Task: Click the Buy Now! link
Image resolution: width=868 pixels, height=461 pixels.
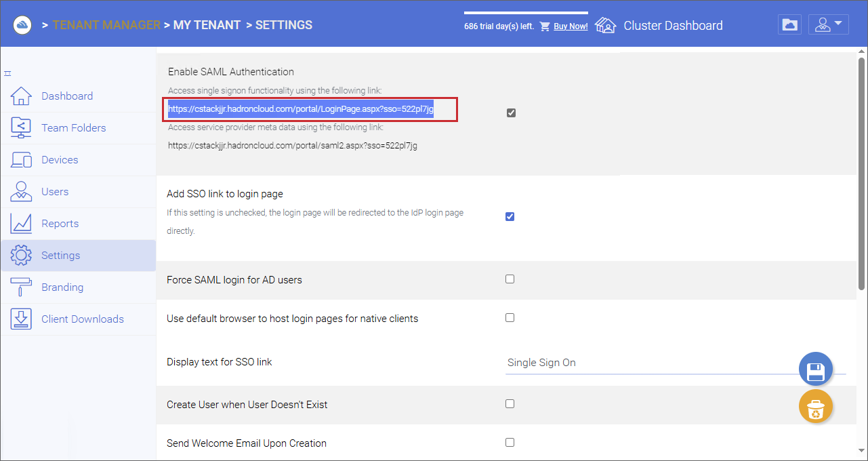Action: tap(571, 26)
